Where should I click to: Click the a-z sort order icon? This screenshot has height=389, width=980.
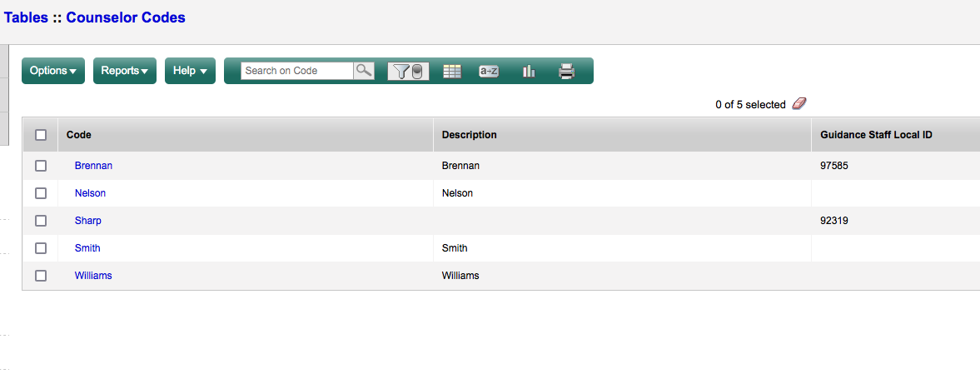coord(489,72)
